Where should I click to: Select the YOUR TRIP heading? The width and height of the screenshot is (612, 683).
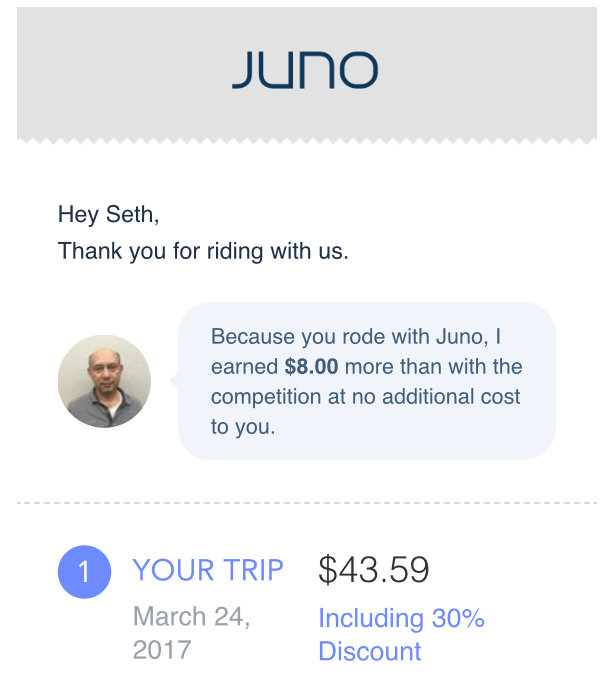pyautogui.click(x=208, y=570)
